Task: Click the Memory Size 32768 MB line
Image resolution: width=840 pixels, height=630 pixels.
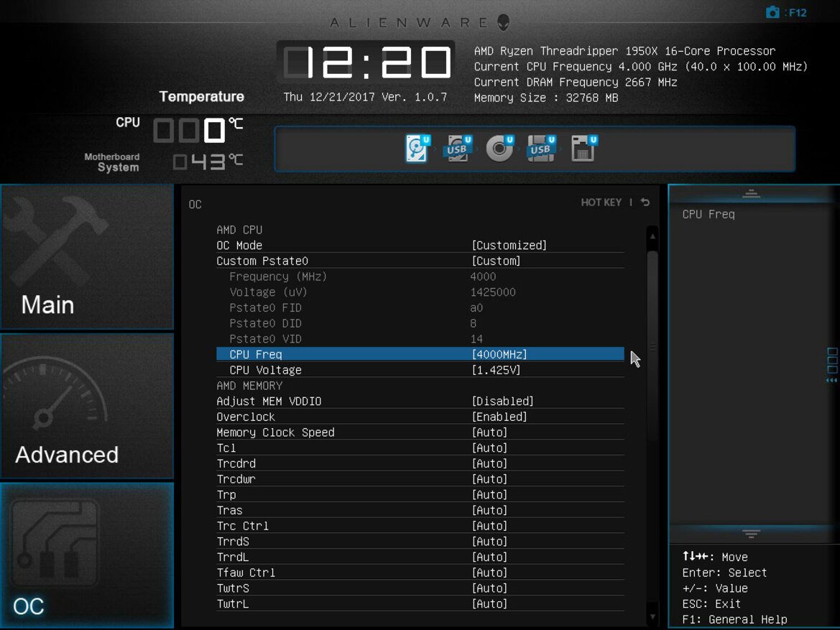Action: coord(546,98)
